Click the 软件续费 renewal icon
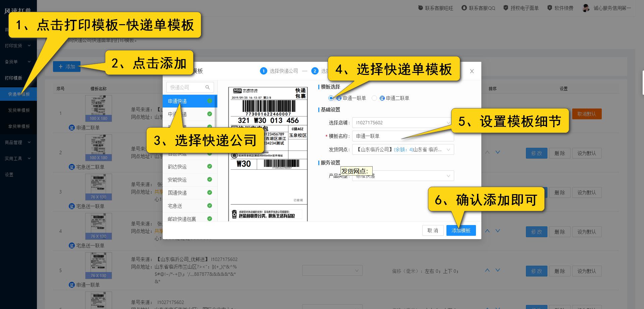Viewport: 644px width, 309px height. pos(549,8)
